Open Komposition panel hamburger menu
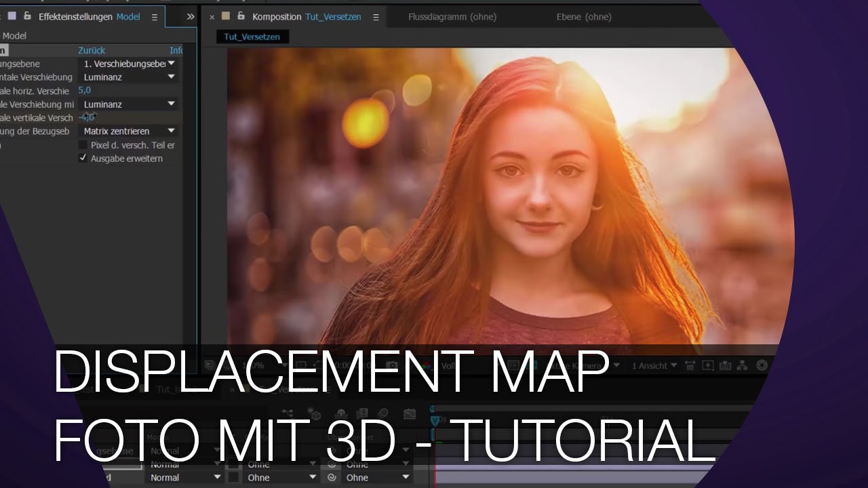Image resolution: width=868 pixels, height=488 pixels. [x=374, y=17]
